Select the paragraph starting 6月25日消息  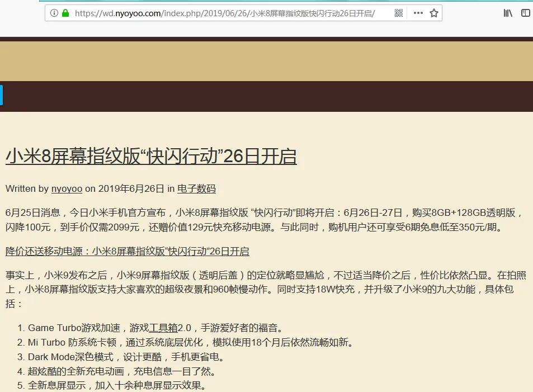[264, 220]
